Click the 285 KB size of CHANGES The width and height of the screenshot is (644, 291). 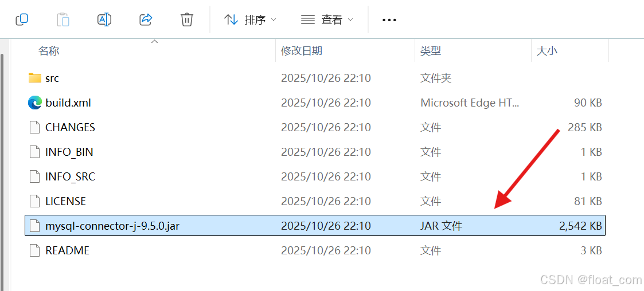pyautogui.click(x=584, y=127)
